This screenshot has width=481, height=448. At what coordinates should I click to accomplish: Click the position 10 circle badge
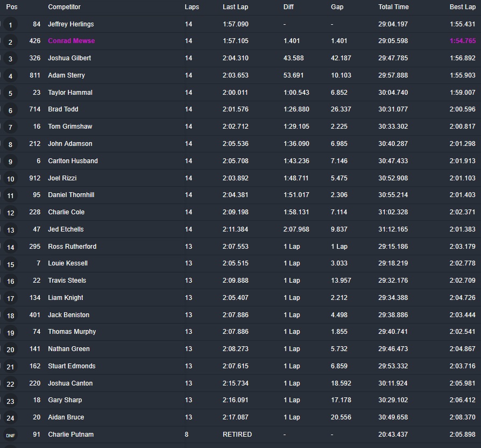click(11, 179)
